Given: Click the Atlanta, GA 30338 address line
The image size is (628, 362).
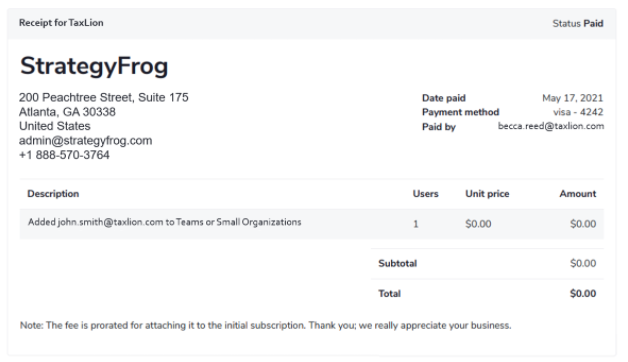Looking at the screenshot, I should coord(67,112).
